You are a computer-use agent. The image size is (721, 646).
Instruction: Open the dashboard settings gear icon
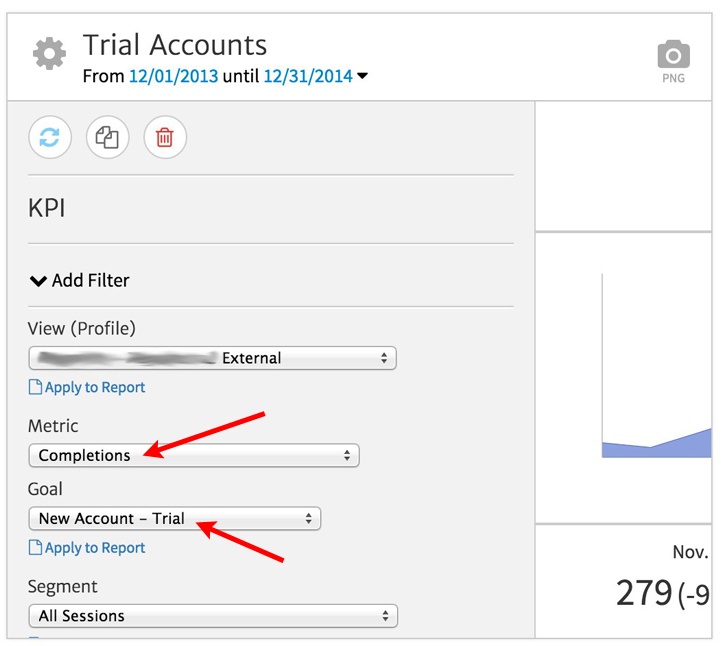pyautogui.click(x=49, y=54)
